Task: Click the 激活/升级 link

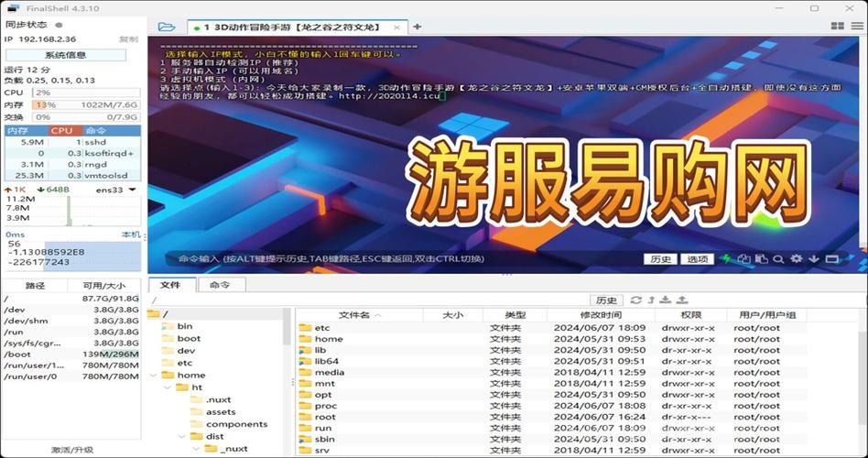Action: tap(72, 450)
